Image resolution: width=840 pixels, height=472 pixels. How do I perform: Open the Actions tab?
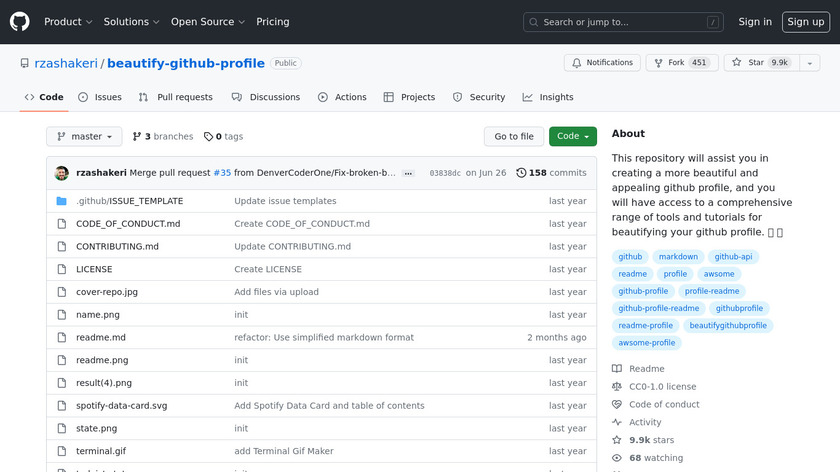342,97
